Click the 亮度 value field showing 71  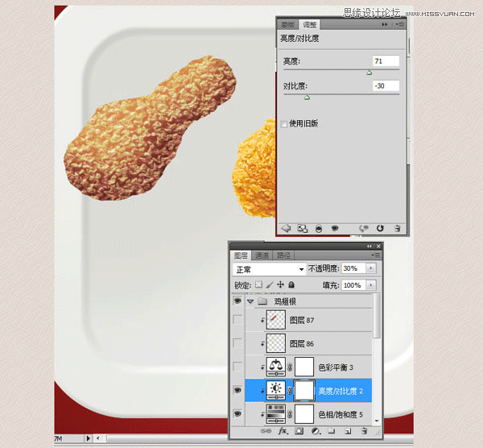click(x=386, y=61)
